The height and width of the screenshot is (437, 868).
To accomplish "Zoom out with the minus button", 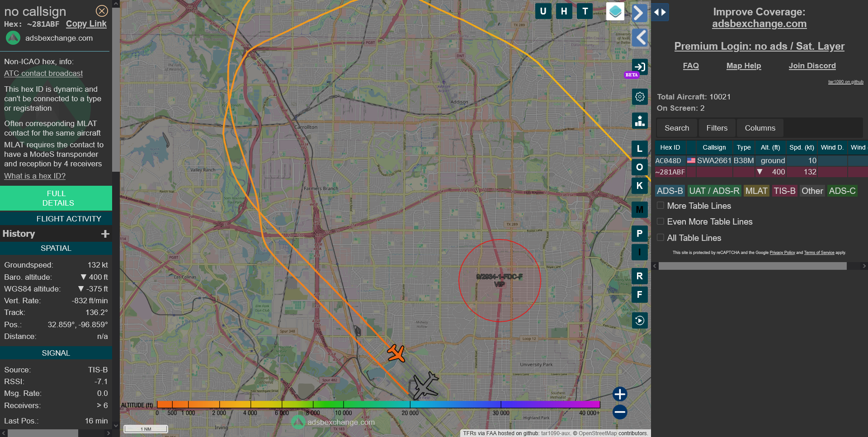I will (x=620, y=412).
